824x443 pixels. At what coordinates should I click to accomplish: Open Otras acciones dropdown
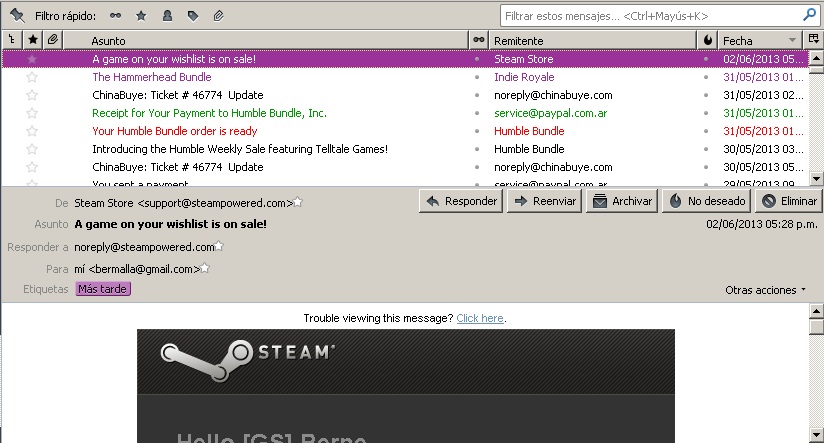click(x=765, y=290)
